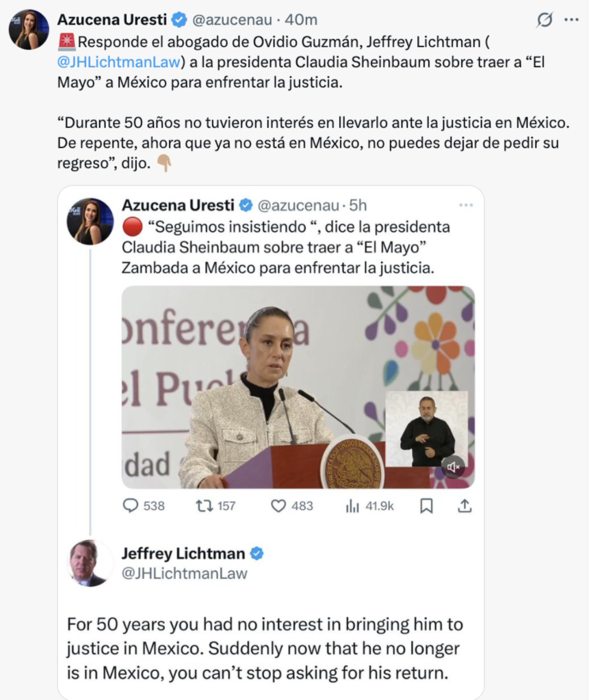Open Azucena Uresti's top profile avatar
Screen dimensions: 589x700
click(29, 30)
